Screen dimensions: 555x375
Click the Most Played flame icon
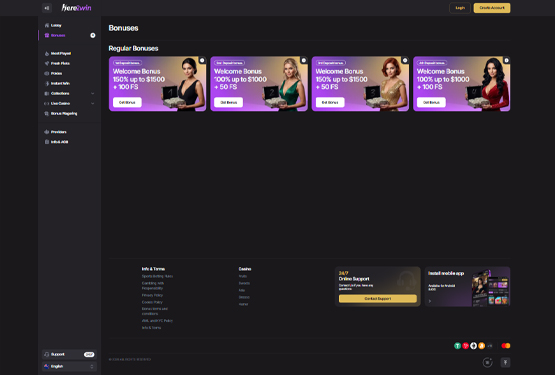point(47,53)
